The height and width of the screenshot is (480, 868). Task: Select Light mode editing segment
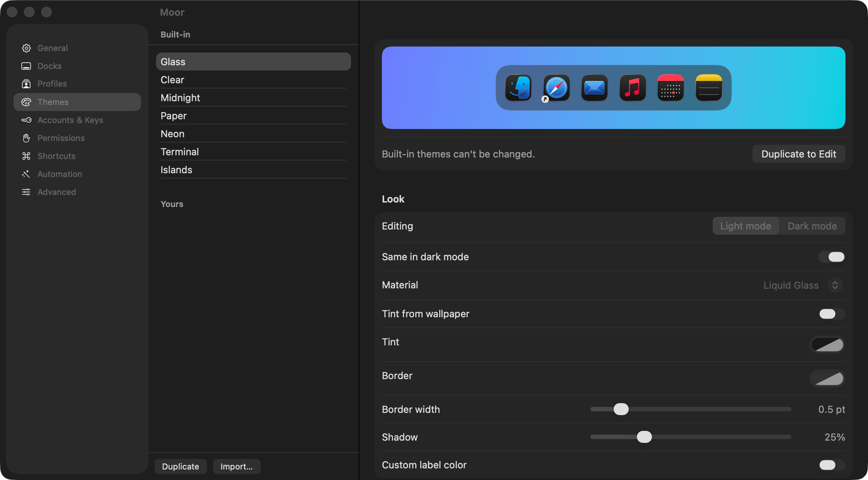(x=746, y=226)
